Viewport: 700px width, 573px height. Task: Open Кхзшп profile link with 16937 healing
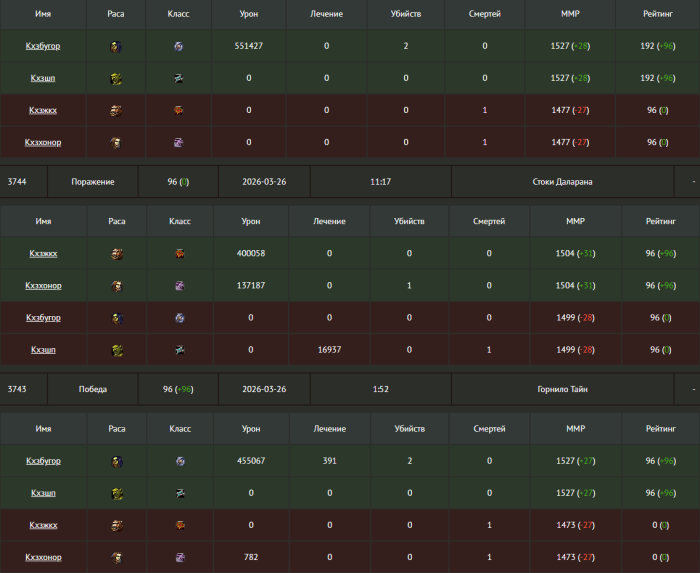tap(43, 350)
